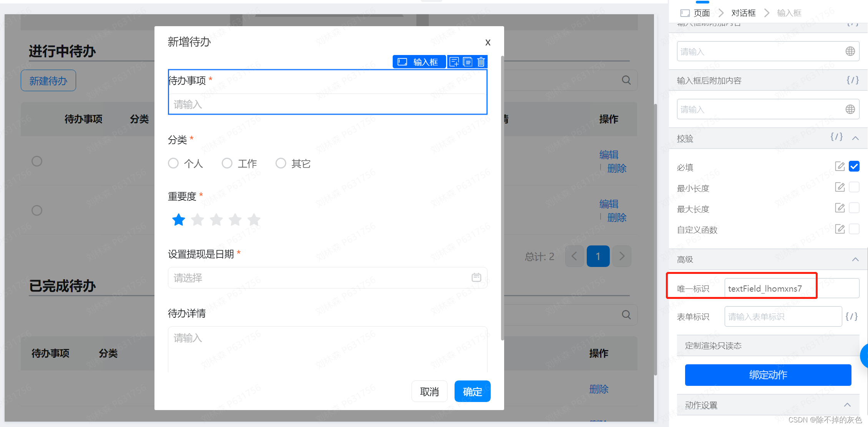
Task: Uncheck the 必填 checkbox
Action: 854,166
